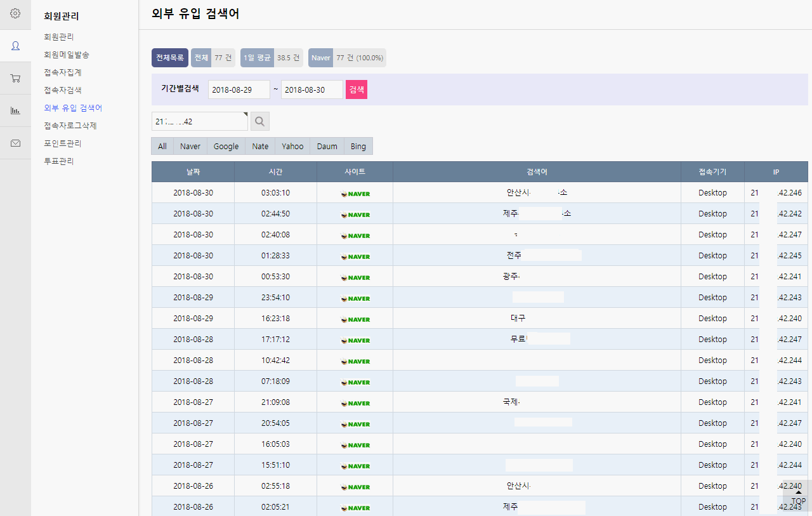Viewport: 812px width, 516px height.
Task: Open the shopping cart icon section
Action: pyautogui.click(x=15, y=78)
